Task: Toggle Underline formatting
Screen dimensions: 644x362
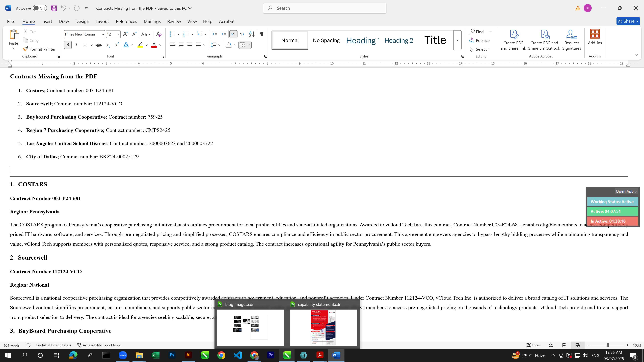Action: tap(85, 45)
